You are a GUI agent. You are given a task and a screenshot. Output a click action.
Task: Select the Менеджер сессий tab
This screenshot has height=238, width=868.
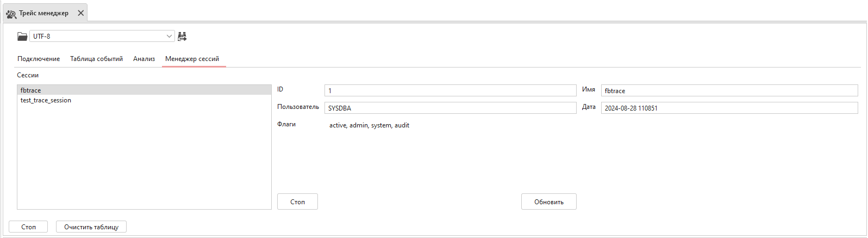pyautogui.click(x=192, y=59)
